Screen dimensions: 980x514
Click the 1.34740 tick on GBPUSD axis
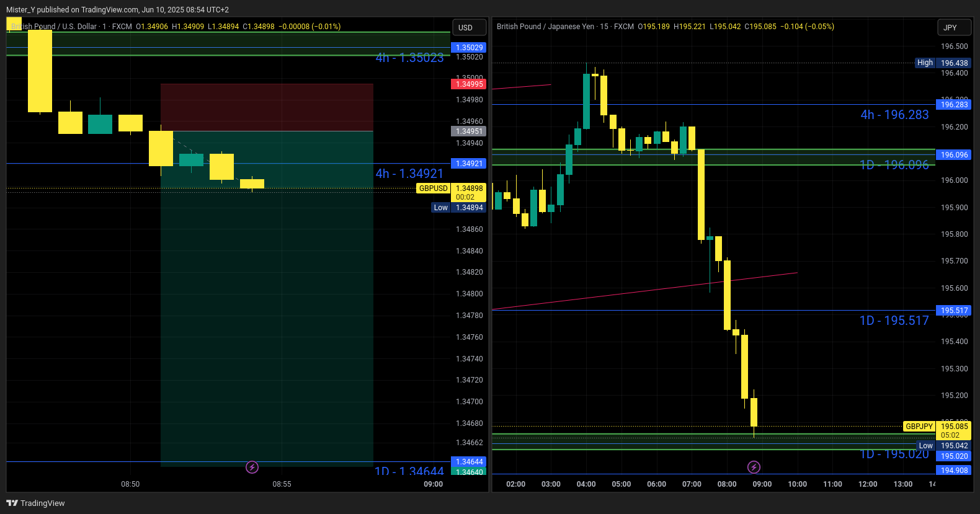(469, 359)
